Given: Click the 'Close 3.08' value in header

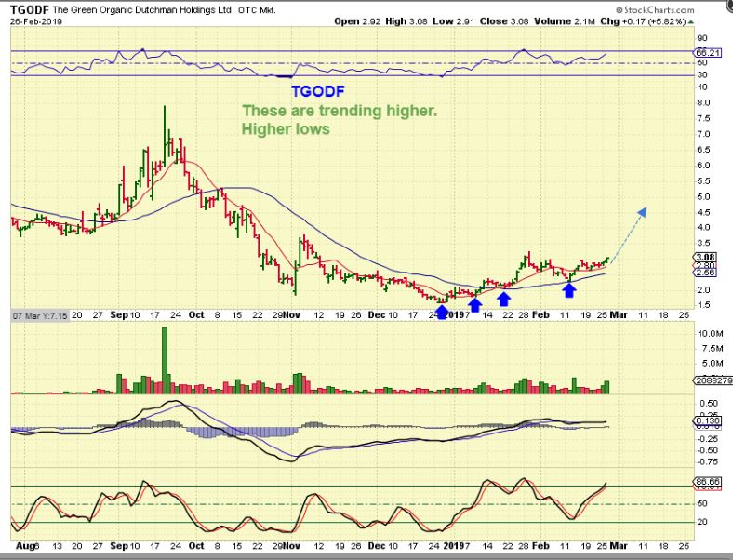Looking at the screenshot, I should [504, 21].
